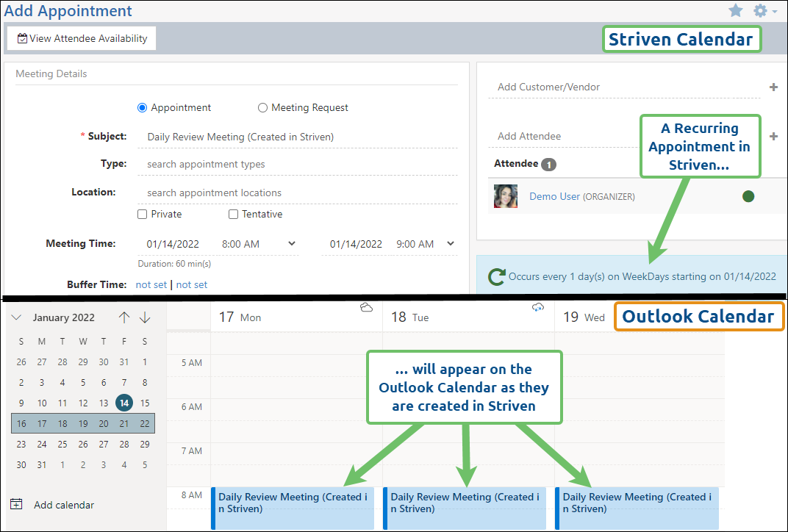Screen dimensions: 788x532
Task: Click View Attendee Availability button
Action: click(82, 38)
